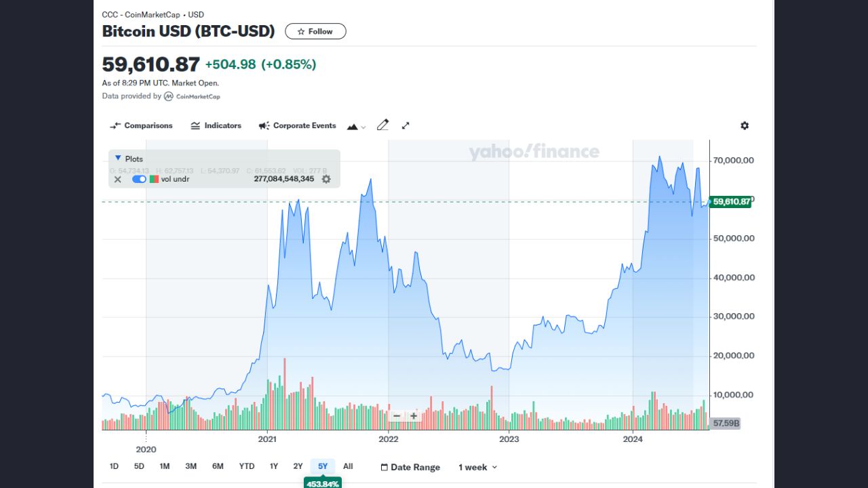The image size is (868, 488).
Task: Click the 59,610.87 price label on axis
Action: pyautogui.click(x=730, y=202)
